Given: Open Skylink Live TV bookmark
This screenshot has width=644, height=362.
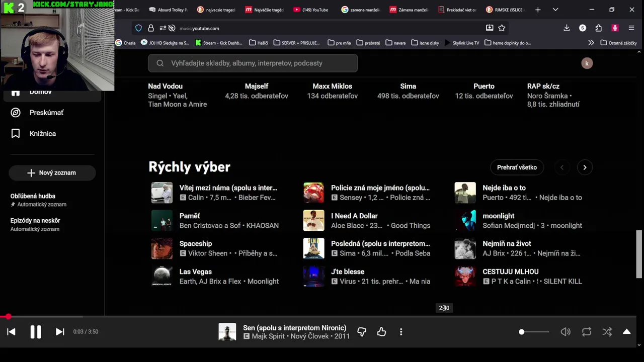Looking at the screenshot, I should (x=462, y=43).
